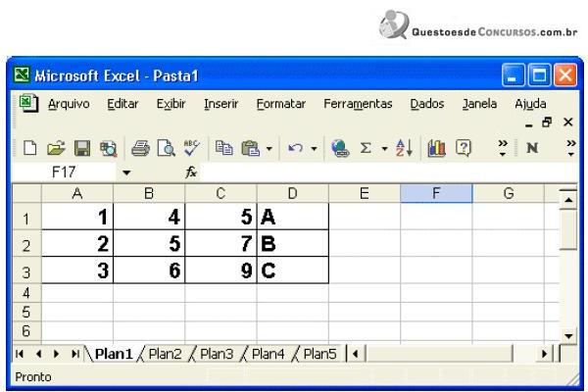Switch to the Plan5 sheet tab
This screenshot has height=392, width=588.
[x=319, y=354]
